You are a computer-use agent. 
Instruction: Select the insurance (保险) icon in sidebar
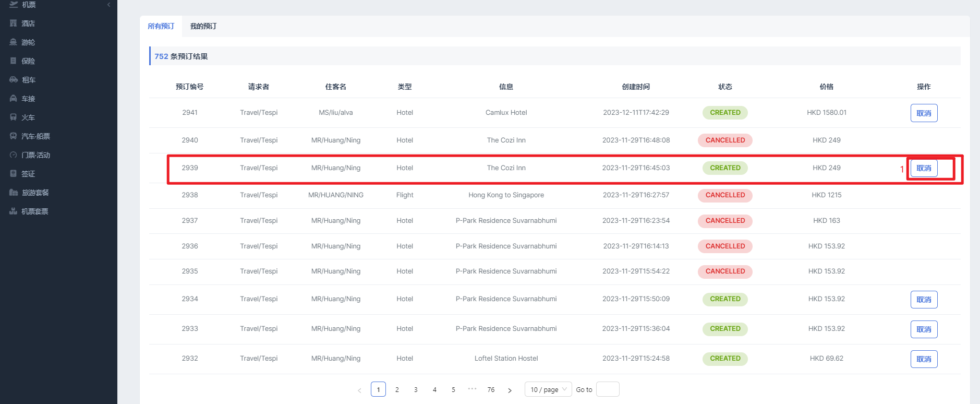[x=14, y=61]
